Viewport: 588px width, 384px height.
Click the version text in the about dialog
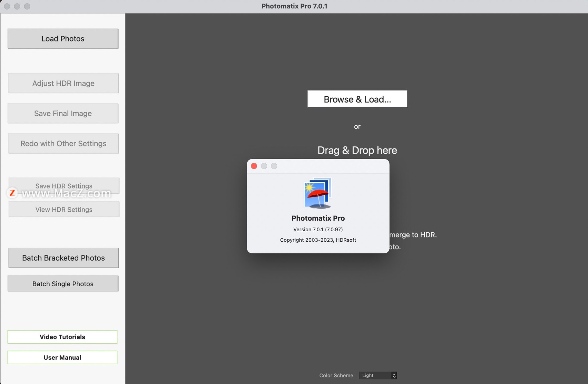[x=318, y=229]
